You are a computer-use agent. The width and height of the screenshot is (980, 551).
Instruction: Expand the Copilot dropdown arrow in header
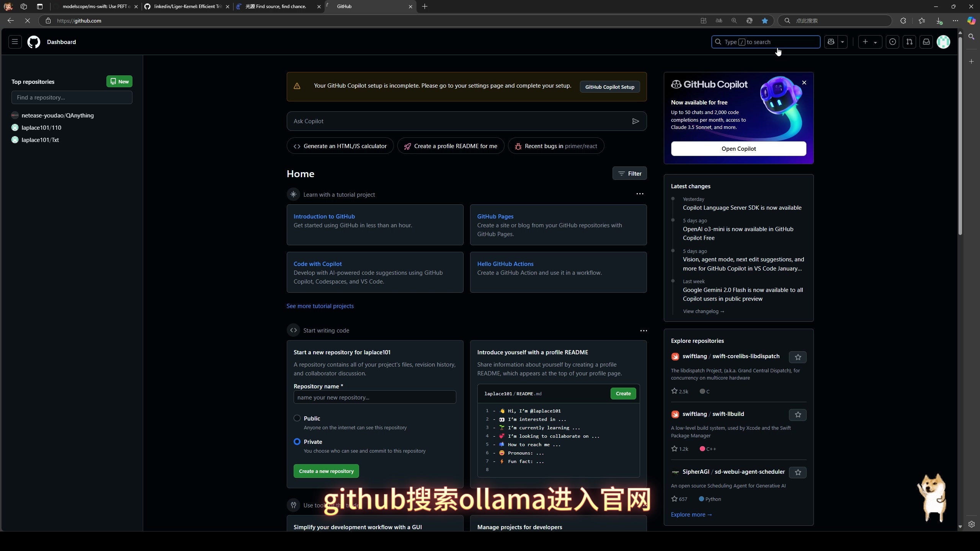pyautogui.click(x=842, y=42)
